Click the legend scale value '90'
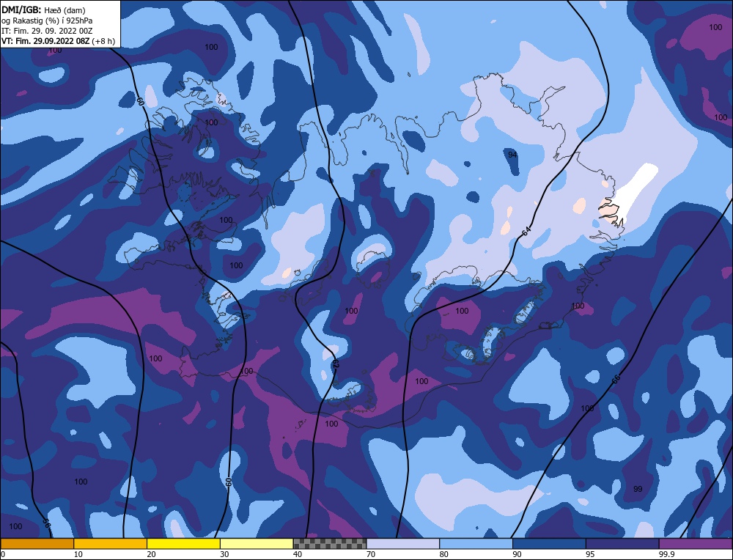This screenshot has height=560, width=733. coord(517,554)
